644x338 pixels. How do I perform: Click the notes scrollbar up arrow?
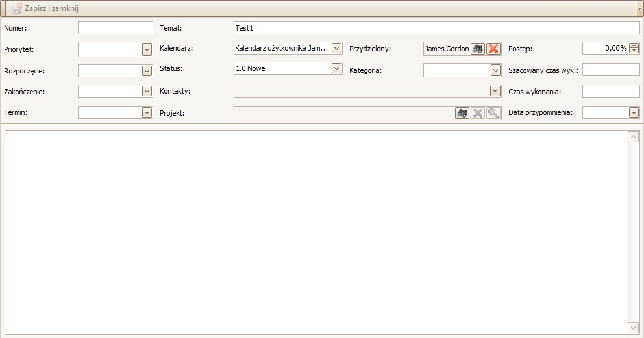pyautogui.click(x=634, y=137)
